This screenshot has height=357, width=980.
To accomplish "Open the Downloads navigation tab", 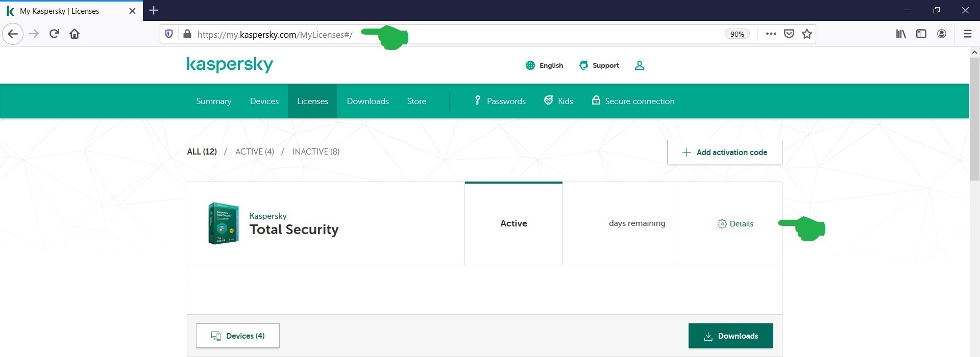I will (x=367, y=101).
